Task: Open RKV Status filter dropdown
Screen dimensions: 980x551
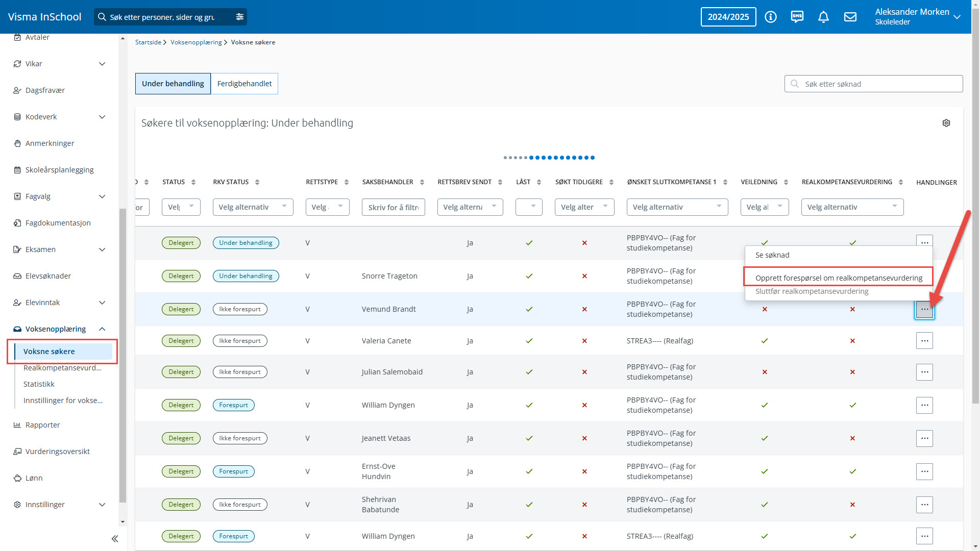Action: [253, 207]
